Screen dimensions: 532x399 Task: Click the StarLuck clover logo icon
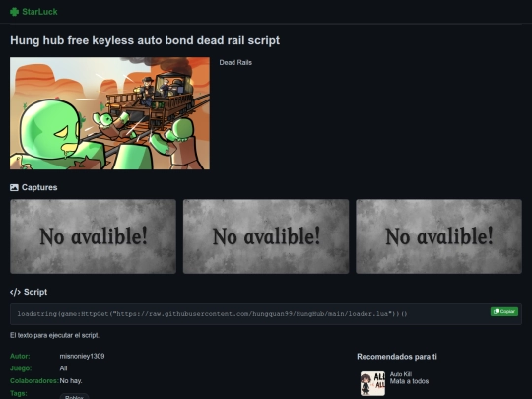pos(14,12)
